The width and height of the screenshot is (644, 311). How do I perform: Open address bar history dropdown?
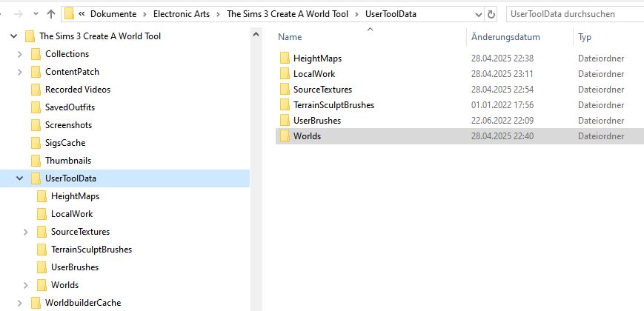point(475,14)
